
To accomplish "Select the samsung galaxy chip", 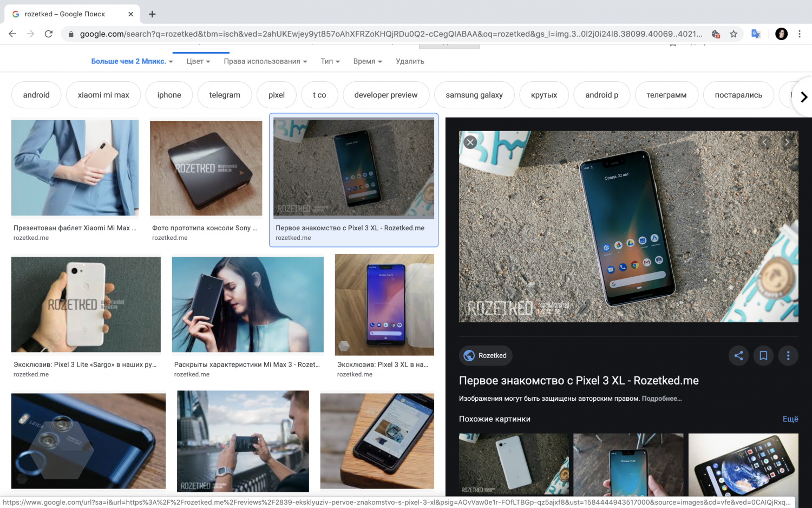I will [x=474, y=95].
